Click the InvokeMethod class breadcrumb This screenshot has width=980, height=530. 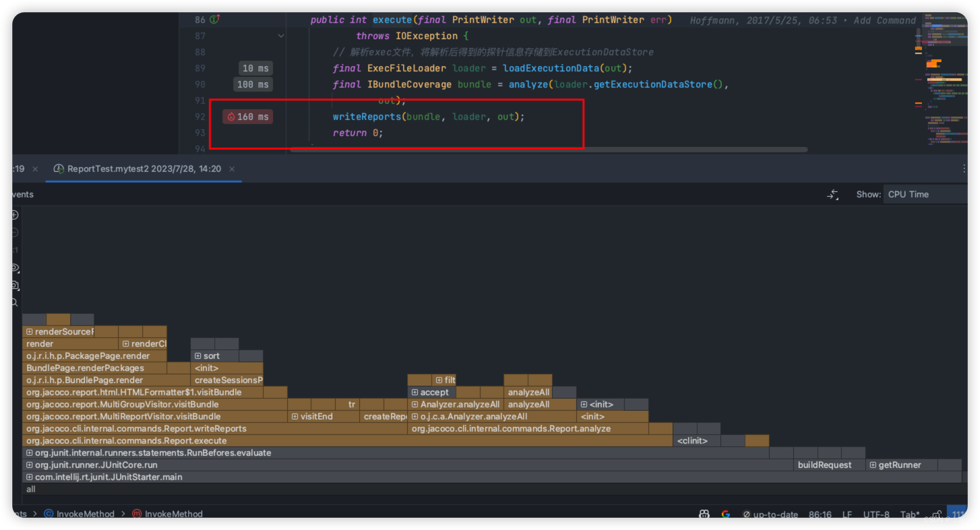tap(80, 514)
